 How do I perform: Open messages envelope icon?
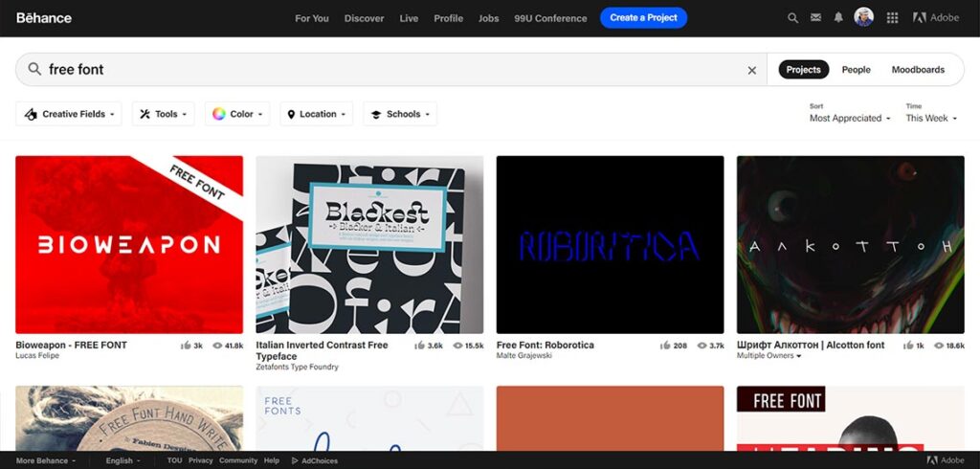click(x=815, y=18)
